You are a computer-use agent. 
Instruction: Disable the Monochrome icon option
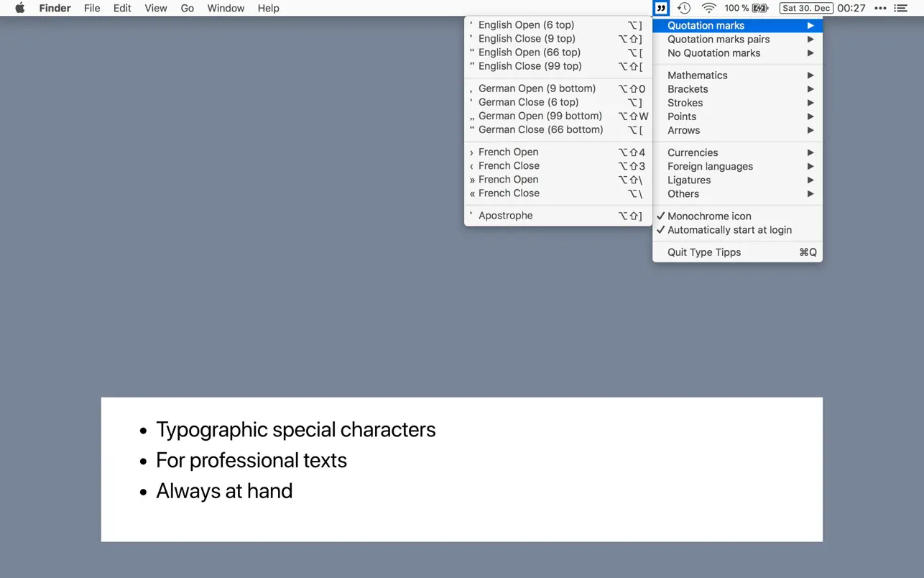pos(708,216)
